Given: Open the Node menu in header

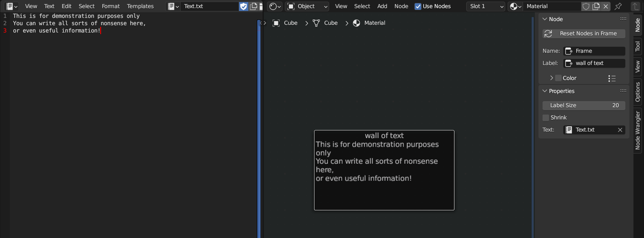Looking at the screenshot, I should coord(401,6).
